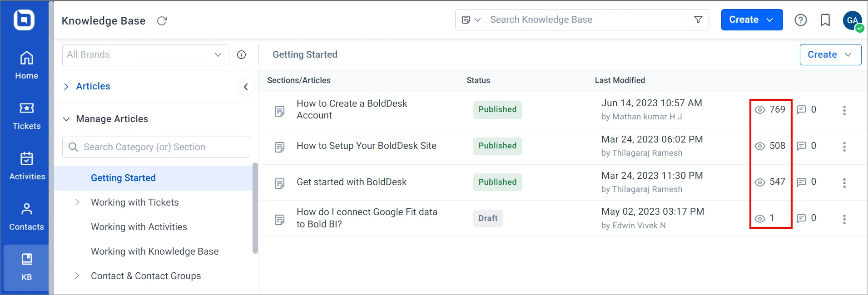Select Working with Activities category
The image size is (868, 295).
point(139,227)
